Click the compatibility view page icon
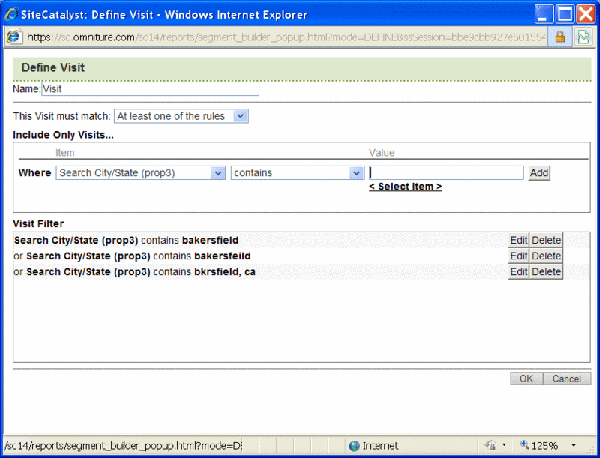The image size is (600, 458). pyautogui.click(x=583, y=37)
